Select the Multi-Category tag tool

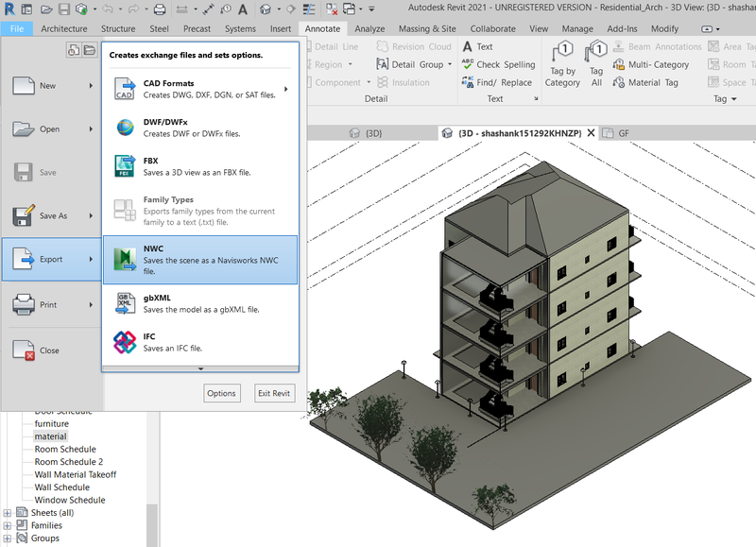click(657, 64)
